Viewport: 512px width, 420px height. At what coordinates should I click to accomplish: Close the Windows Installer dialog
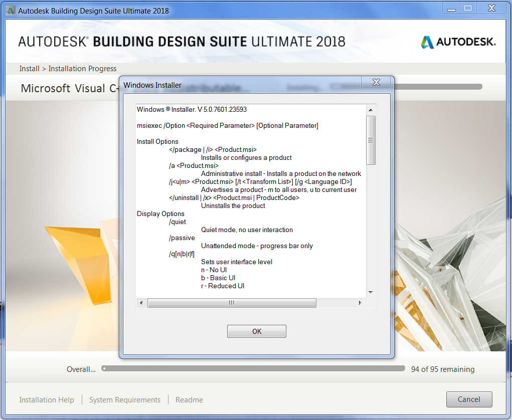click(x=376, y=82)
